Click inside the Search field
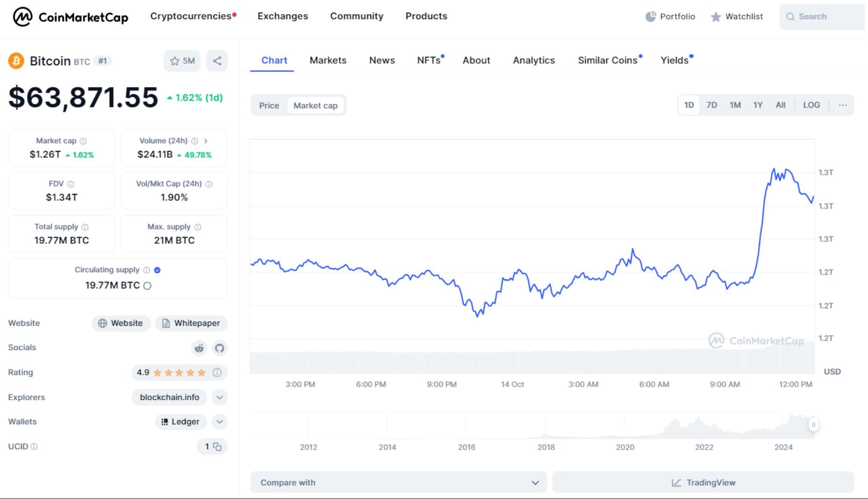 (x=824, y=16)
